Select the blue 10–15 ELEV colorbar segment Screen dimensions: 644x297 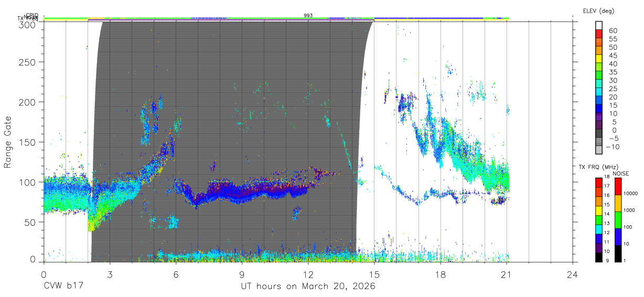599,108
